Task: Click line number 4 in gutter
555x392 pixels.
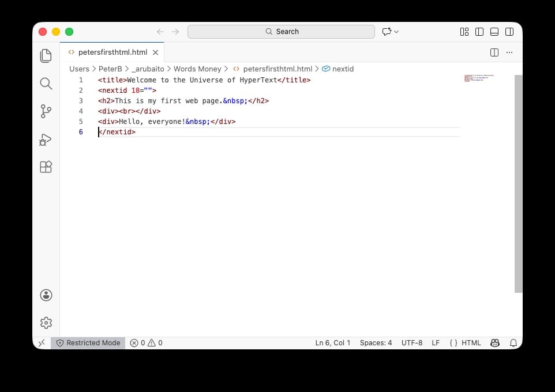Action: pos(81,111)
